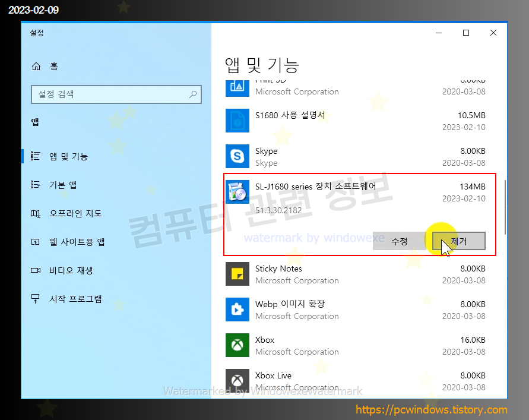The width and height of the screenshot is (529, 420).
Task: Click the app list vertical scrollbar
Action: click(x=505, y=207)
